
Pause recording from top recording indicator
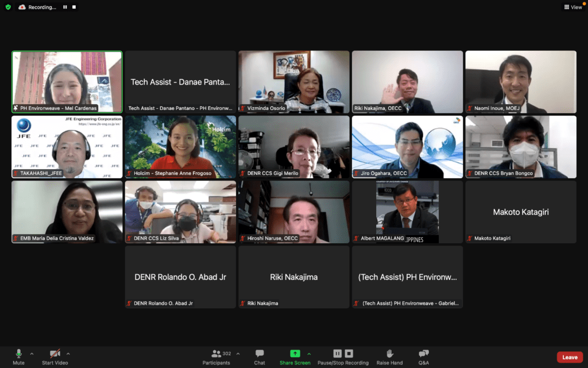pos(65,7)
